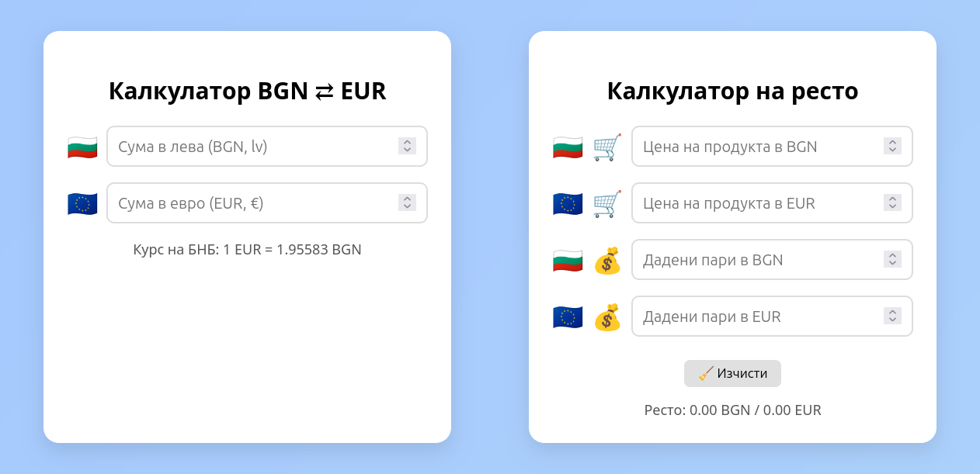
Task: Click the Bulgarian flag in the resto calculator
Action: pos(568,146)
